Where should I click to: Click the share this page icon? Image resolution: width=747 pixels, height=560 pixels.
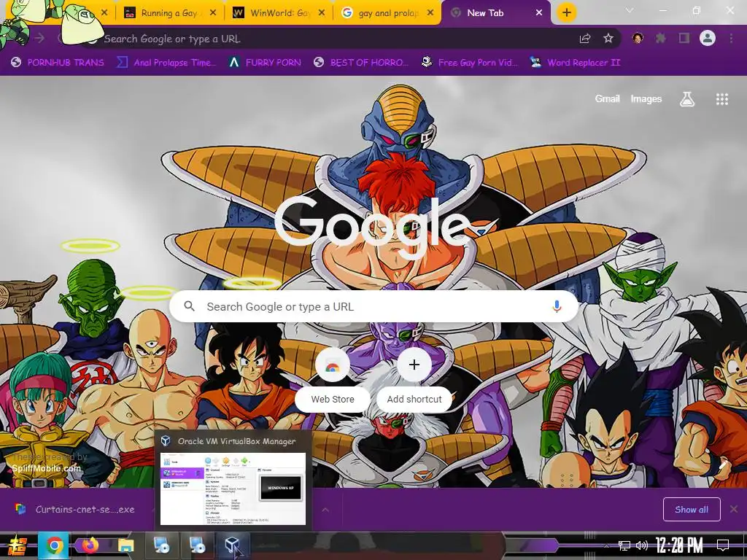pyautogui.click(x=585, y=39)
